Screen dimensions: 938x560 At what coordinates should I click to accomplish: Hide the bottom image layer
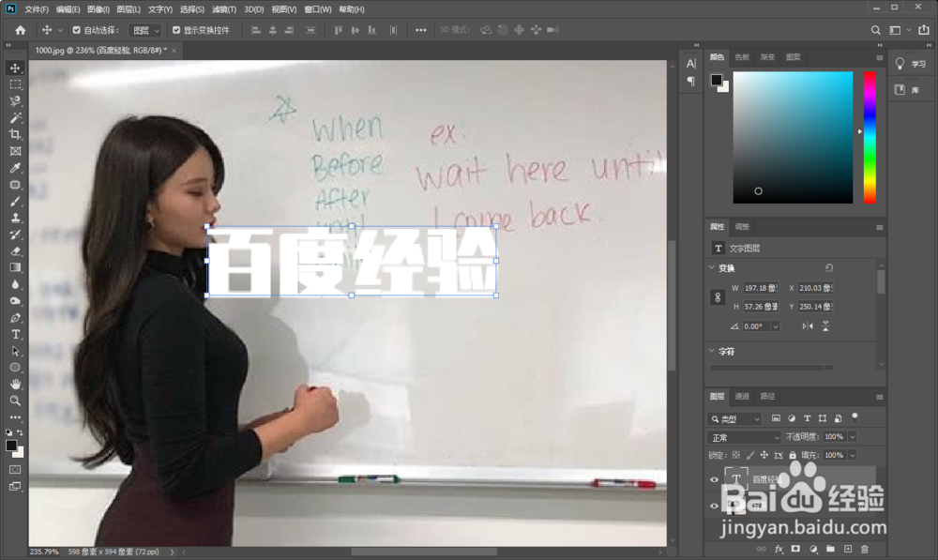tap(714, 506)
